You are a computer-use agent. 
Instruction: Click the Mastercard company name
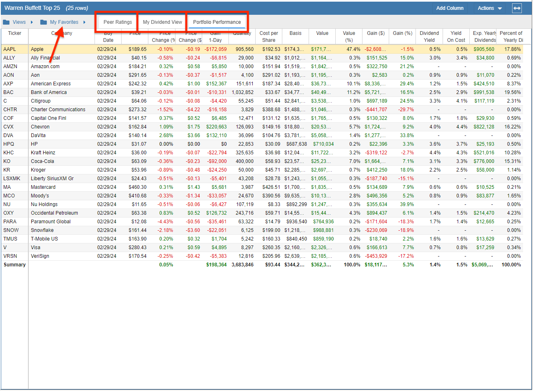click(43, 187)
